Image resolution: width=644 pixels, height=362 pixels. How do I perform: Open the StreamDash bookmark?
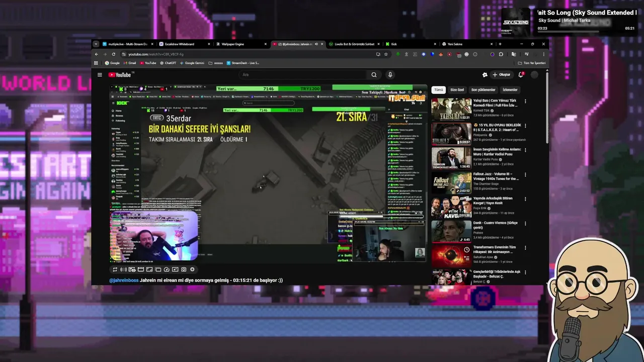click(x=243, y=63)
